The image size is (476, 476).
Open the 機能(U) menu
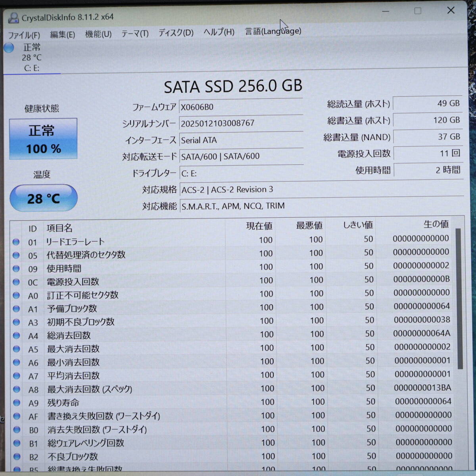98,34
